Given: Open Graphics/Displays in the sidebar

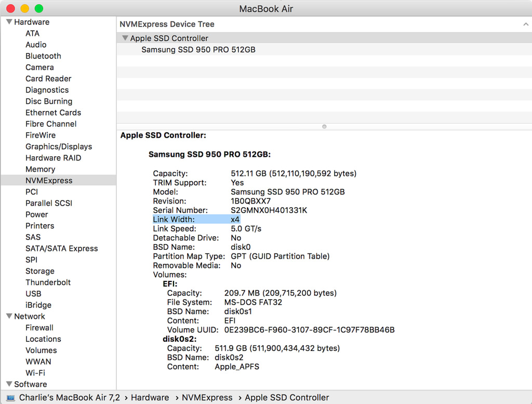Looking at the screenshot, I should [59, 146].
